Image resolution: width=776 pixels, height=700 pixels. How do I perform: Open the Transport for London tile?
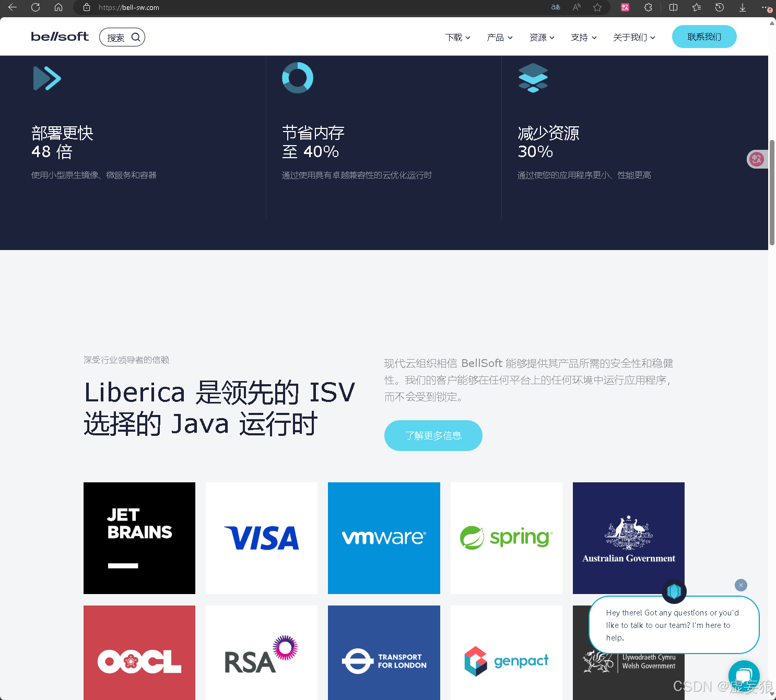[x=384, y=652]
